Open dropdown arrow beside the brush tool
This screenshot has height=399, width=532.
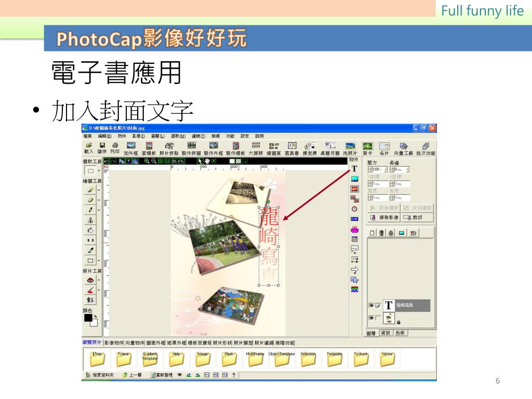[99, 190]
